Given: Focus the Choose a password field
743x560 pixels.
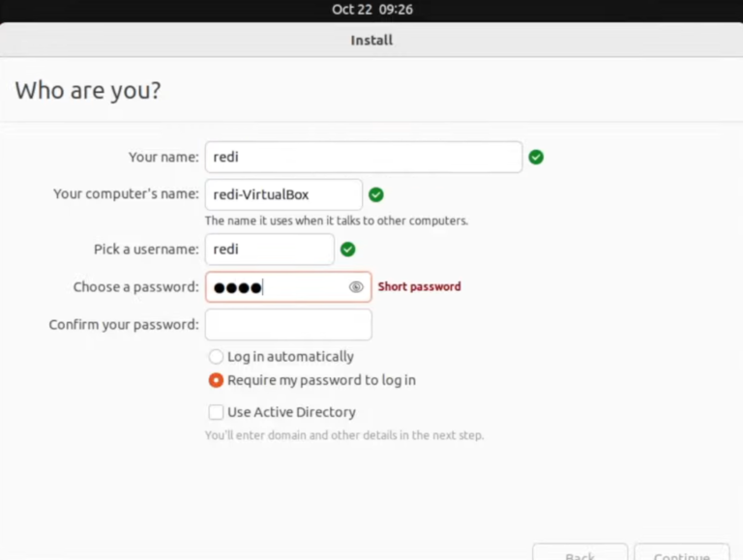Looking at the screenshot, I should (276, 287).
